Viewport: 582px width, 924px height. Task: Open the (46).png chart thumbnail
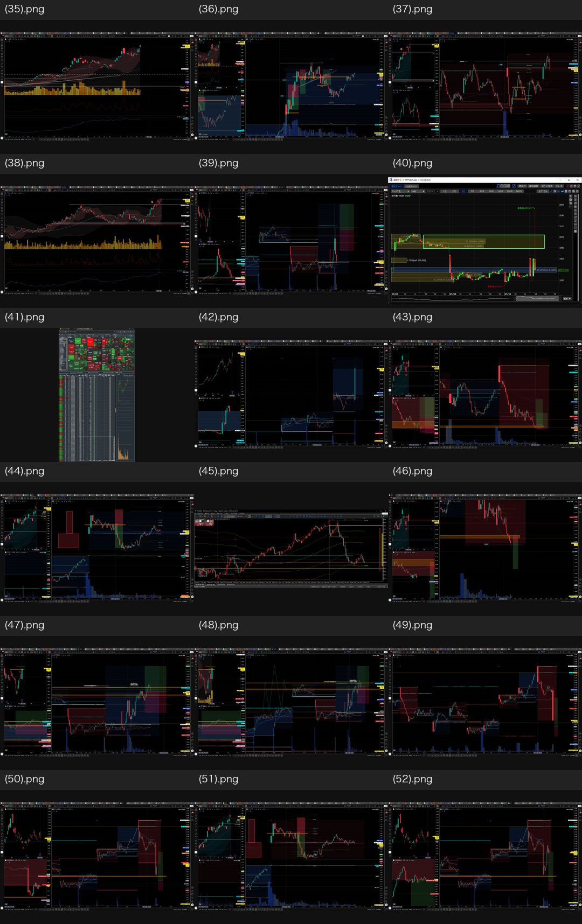click(485, 548)
